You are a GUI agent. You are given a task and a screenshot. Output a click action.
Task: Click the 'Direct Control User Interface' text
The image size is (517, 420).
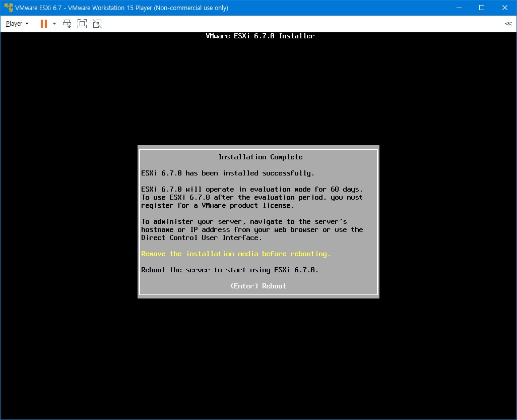(x=202, y=237)
